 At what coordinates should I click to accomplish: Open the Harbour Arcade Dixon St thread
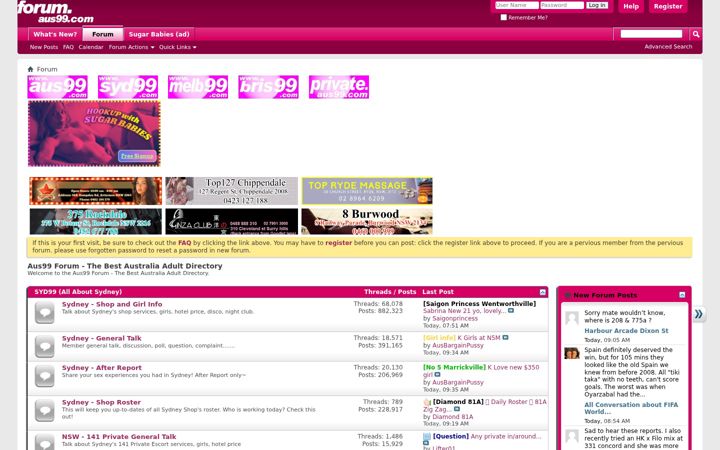pos(626,331)
